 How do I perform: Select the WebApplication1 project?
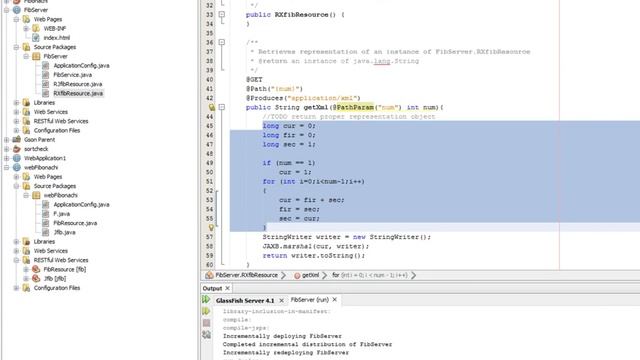(45, 158)
